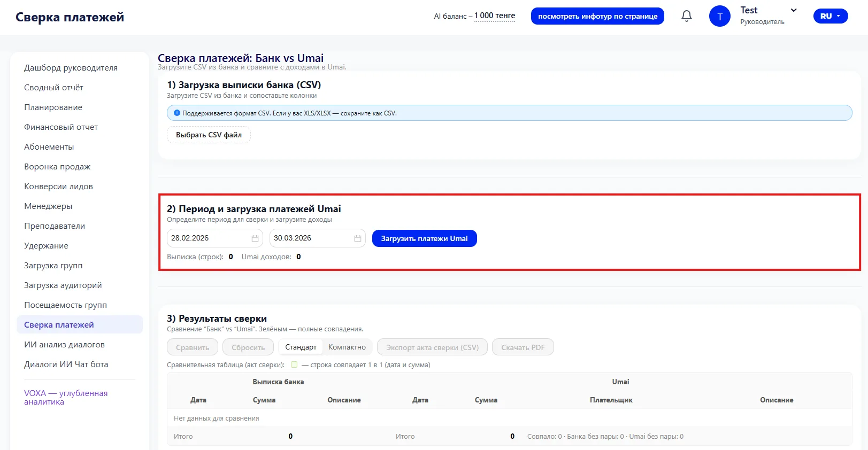Click Экспорт акта сверки (CSV)
868x450 pixels.
coord(432,347)
